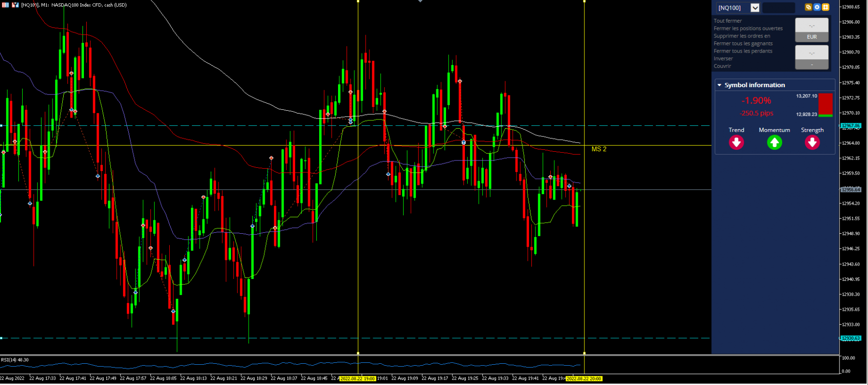
Task: Select 'Fermer tous les gagnants' entry
Action: (743, 43)
